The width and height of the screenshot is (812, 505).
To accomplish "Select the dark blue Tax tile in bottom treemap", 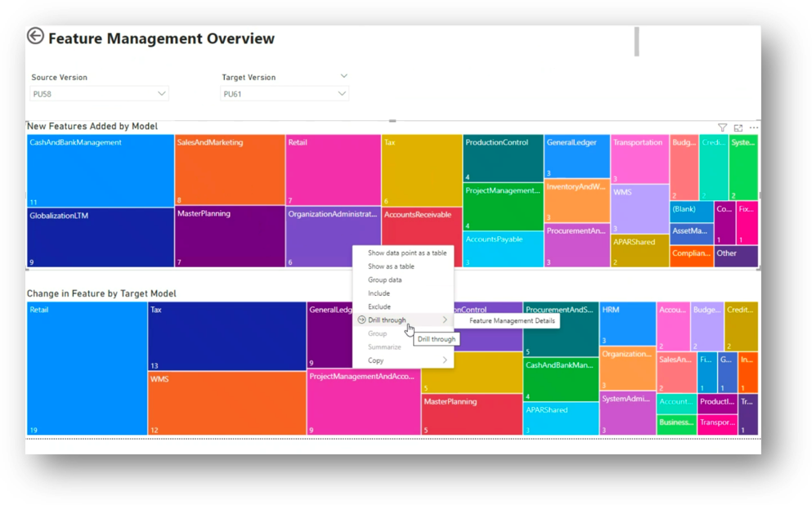I will (227, 335).
